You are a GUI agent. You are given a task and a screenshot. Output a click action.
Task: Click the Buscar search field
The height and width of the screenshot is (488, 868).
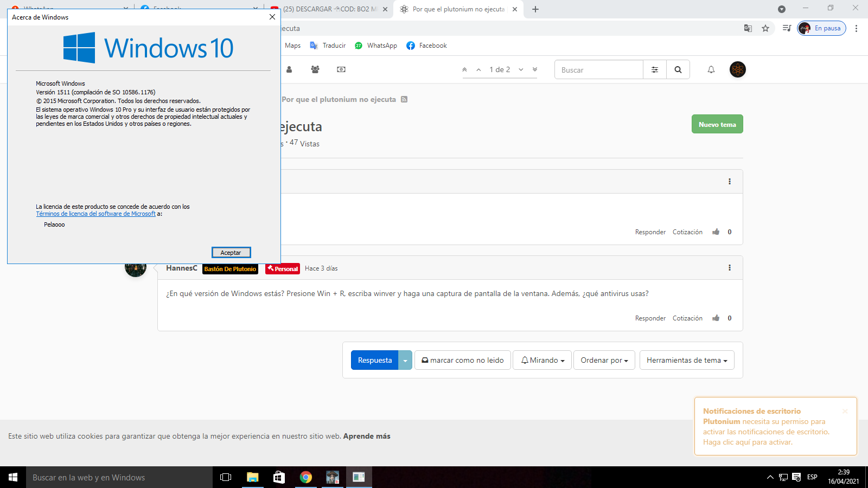[599, 69]
